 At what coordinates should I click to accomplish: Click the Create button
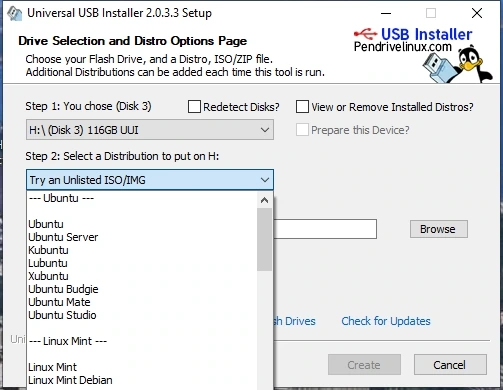pyautogui.click(x=364, y=365)
